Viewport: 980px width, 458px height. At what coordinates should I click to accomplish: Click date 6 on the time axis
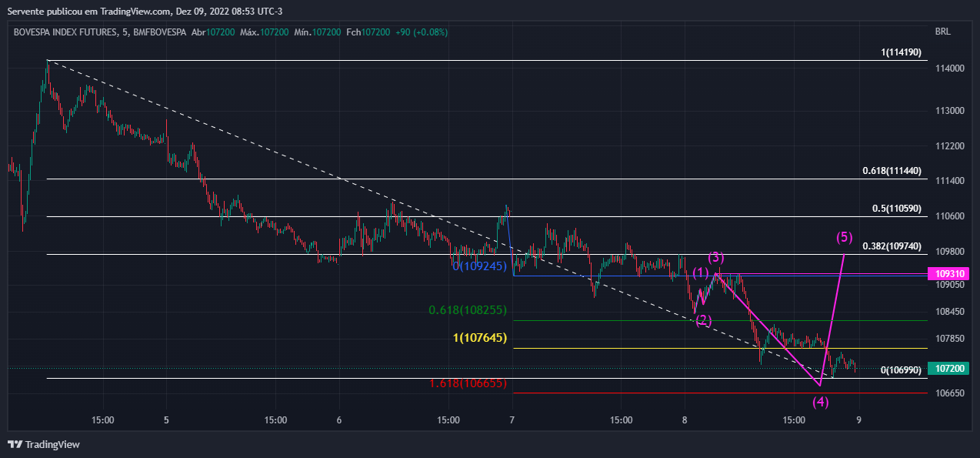click(x=339, y=420)
